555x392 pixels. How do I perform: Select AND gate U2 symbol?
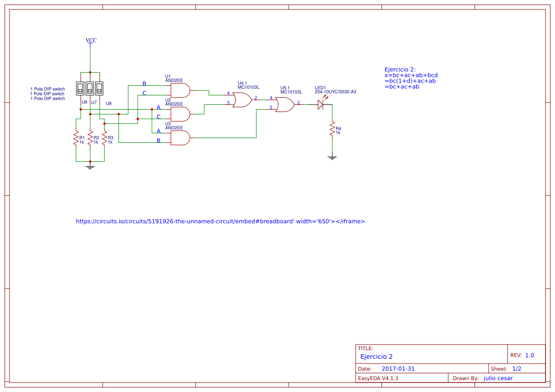[x=179, y=113]
